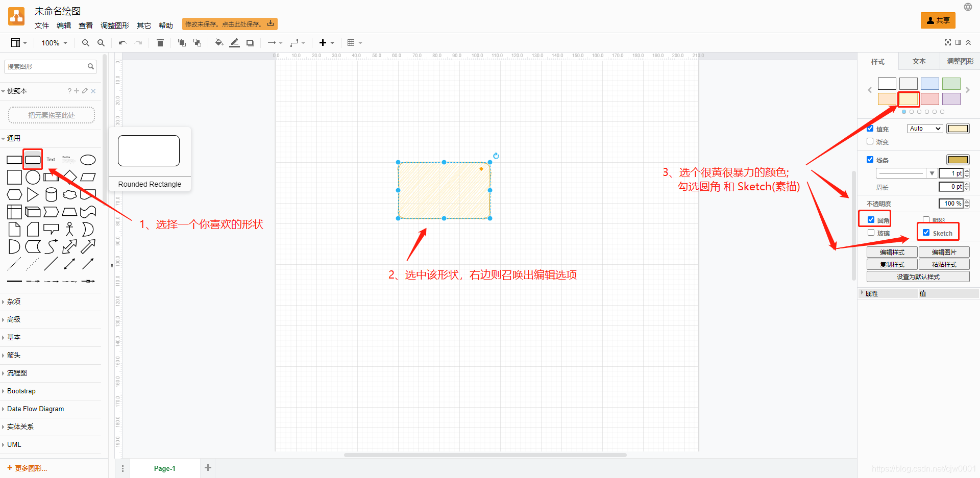Collapse the toolbar with the up chevrons
Viewport: 980px width, 478px height.
click(x=968, y=42)
